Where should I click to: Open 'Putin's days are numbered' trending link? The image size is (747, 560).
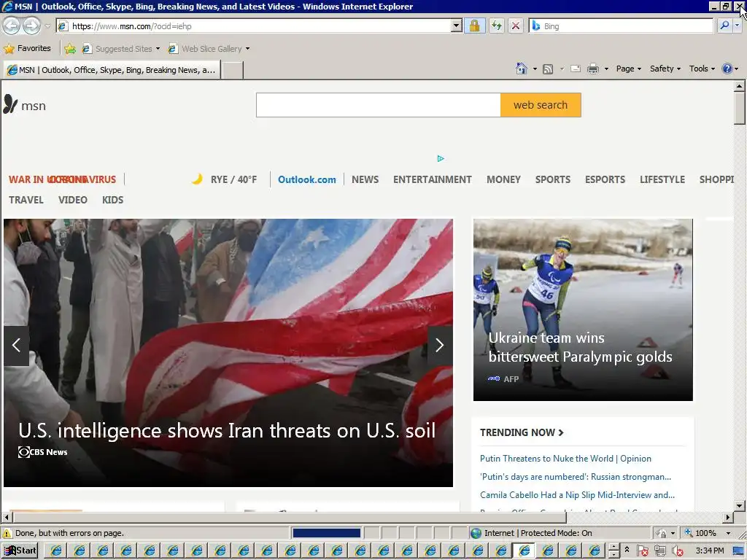(576, 477)
